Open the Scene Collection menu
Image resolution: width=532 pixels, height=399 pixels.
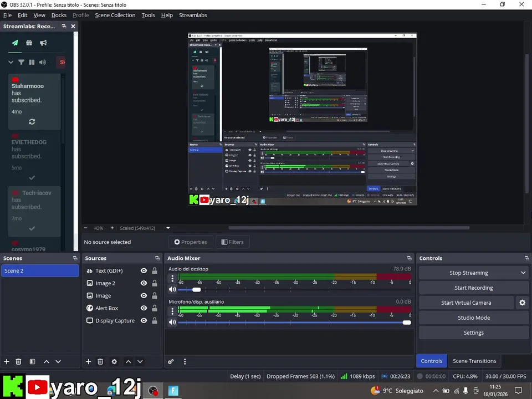(x=115, y=15)
